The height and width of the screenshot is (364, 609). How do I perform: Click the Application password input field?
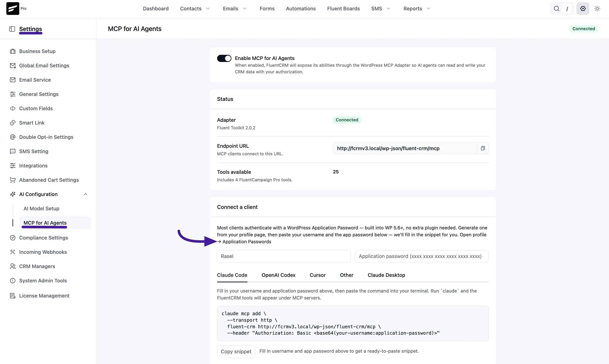click(x=422, y=256)
